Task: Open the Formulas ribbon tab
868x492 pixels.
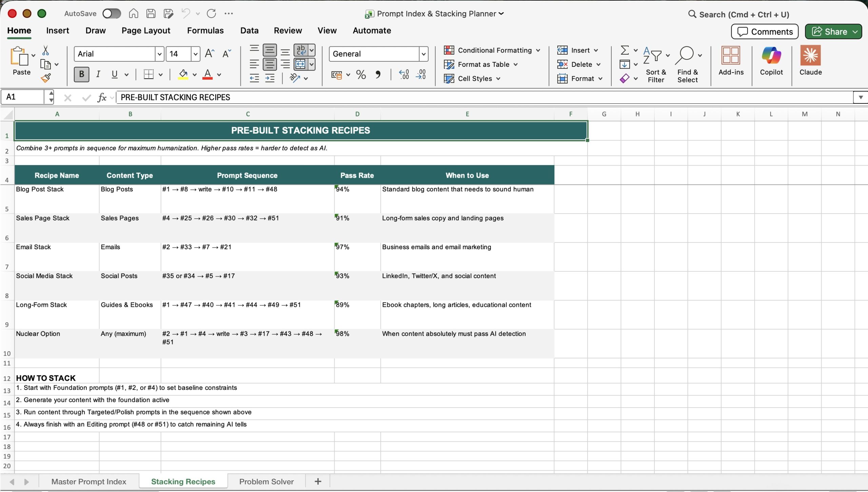Action: click(205, 31)
